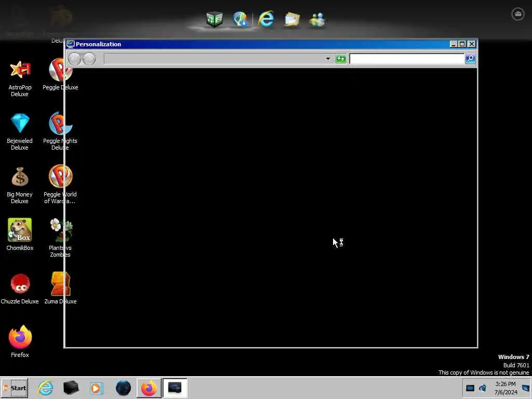Click the green refresh button
Image resolution: width=532 pixels, height=399 pixels.
(341, 59)
